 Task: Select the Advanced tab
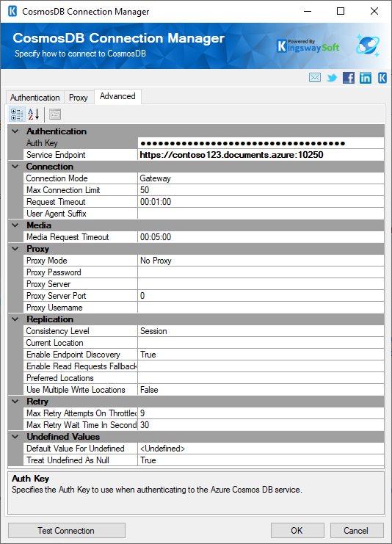pyautogui.click(x=117, y=96)
